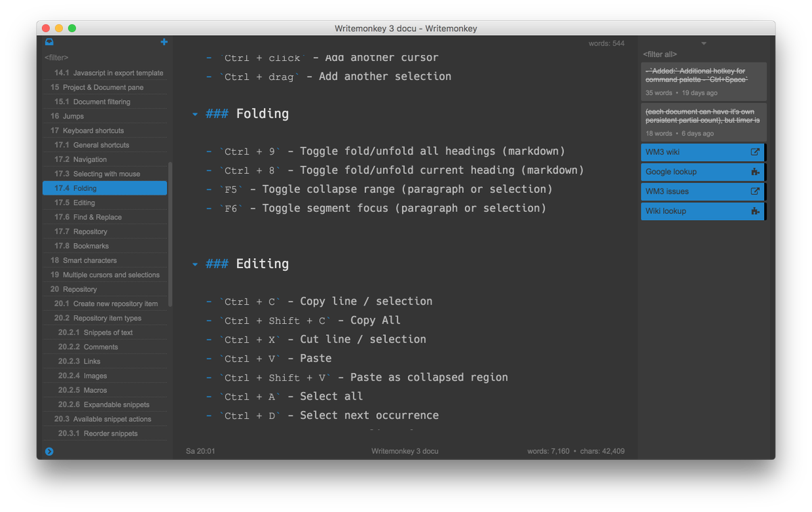Go to 17.5 Editing
This screenshot has height=512, width=812.
click(105, 202)
